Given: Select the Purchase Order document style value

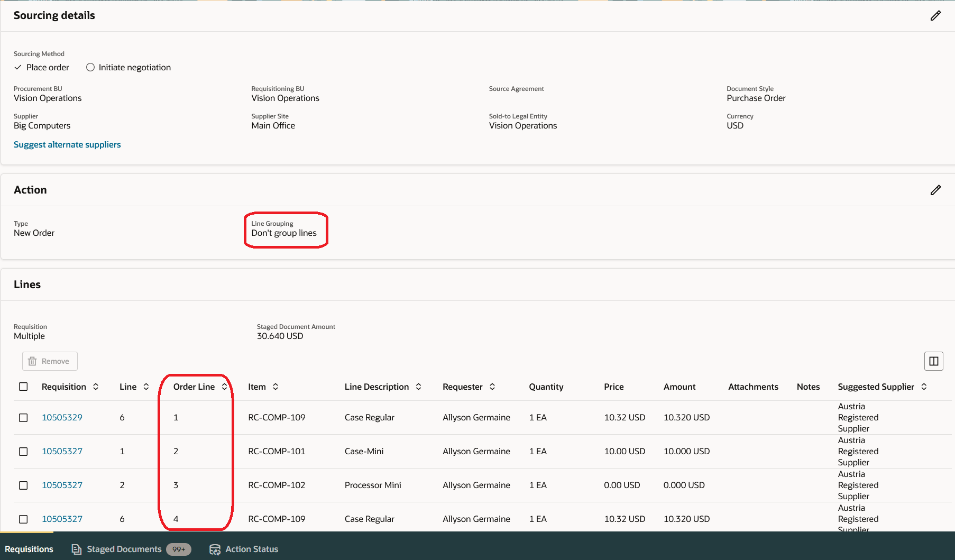Looking at the screenshot, I should coord(756,98).
